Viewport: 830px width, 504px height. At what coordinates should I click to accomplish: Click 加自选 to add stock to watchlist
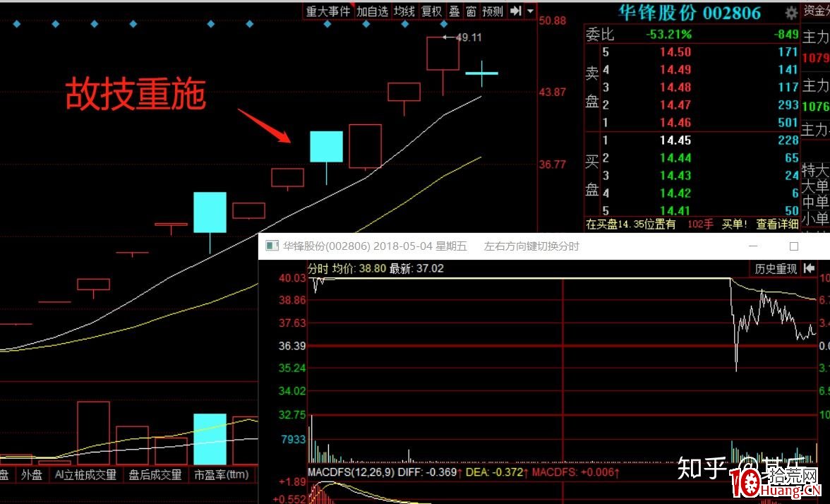coord(372,11)
